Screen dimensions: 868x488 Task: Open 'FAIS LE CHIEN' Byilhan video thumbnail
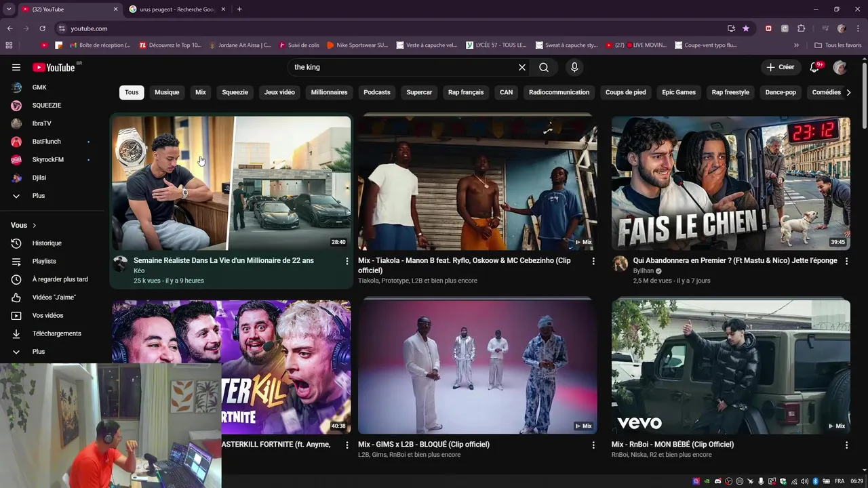pyautogui.click(x=730, y=183)
